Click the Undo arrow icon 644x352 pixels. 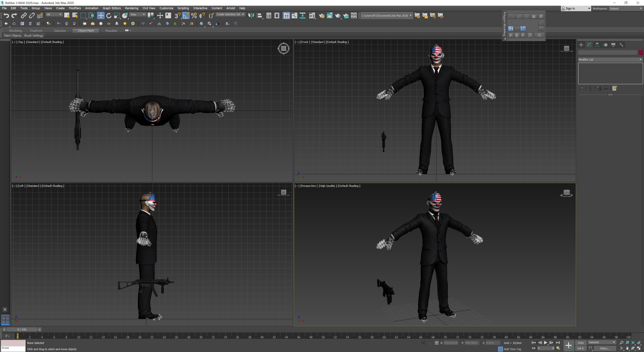pyautogui.click(x=6, y=15)
